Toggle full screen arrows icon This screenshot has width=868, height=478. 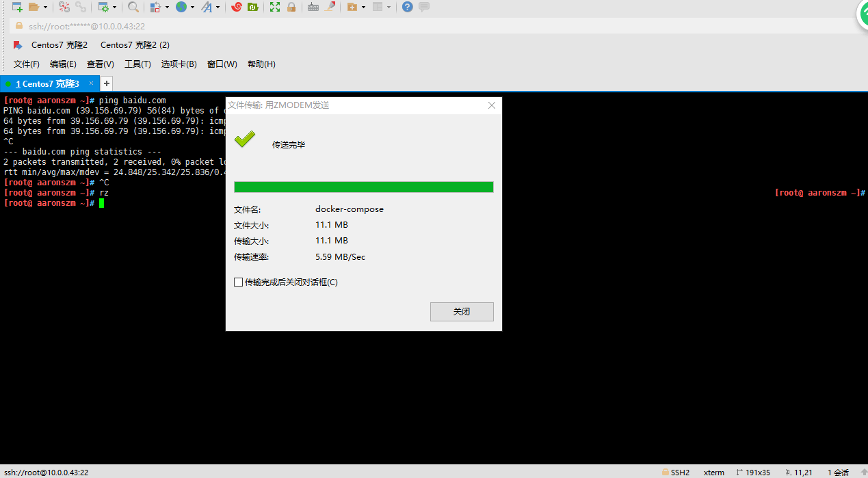tap(275, 7)
